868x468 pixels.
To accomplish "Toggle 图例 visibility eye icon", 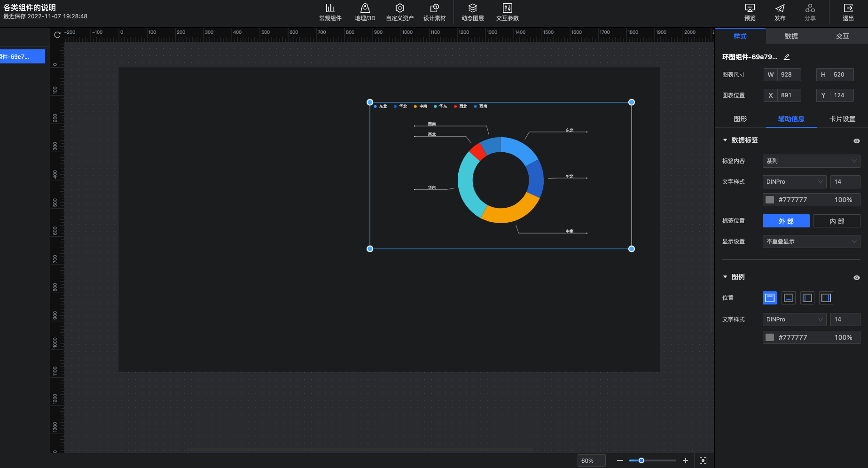I will click(x=857, y=278).
